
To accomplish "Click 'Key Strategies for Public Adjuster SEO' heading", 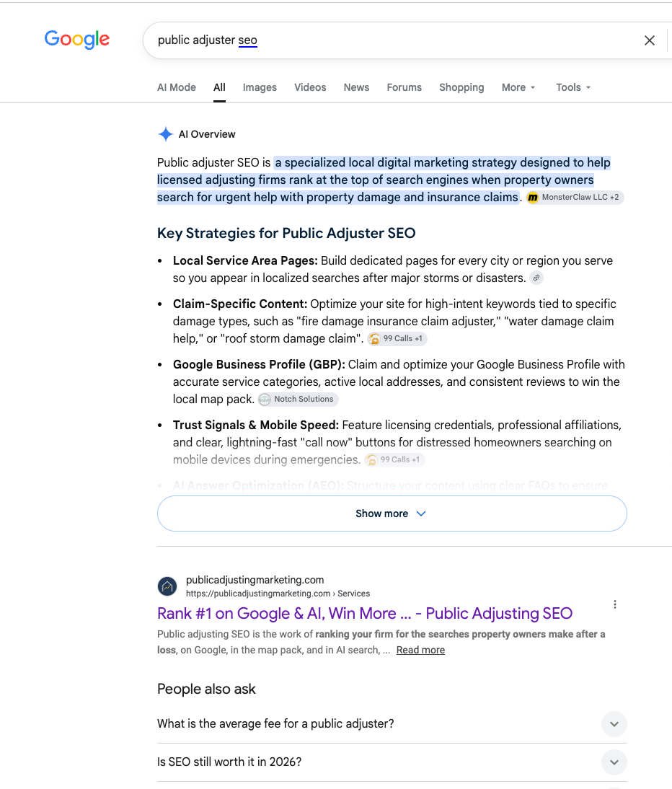I will tap(286, 233).
